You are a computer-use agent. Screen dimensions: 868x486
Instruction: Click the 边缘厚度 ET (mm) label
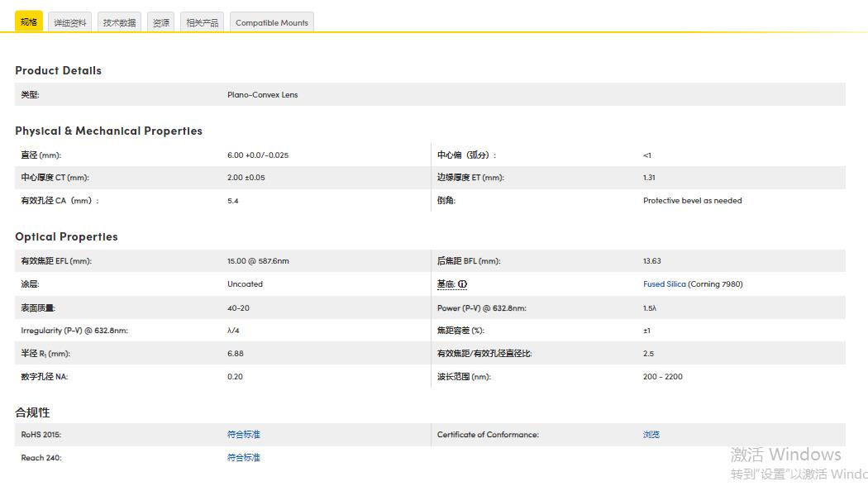pos(470,178)
